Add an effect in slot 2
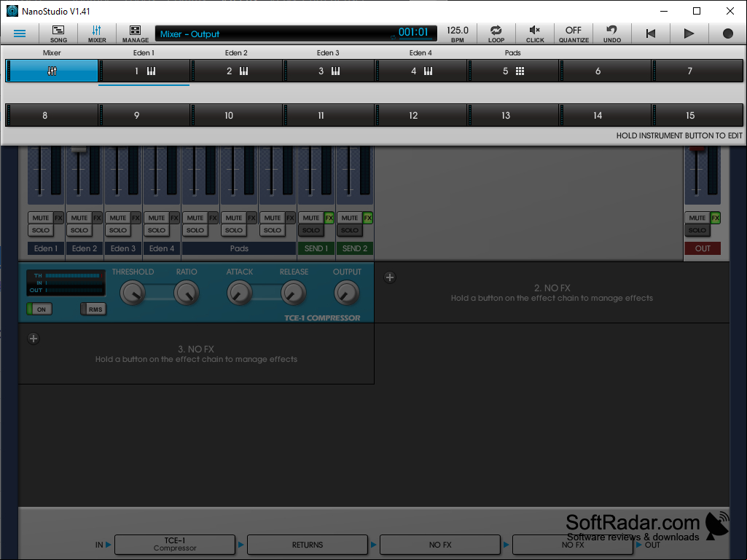 [390, 277]
